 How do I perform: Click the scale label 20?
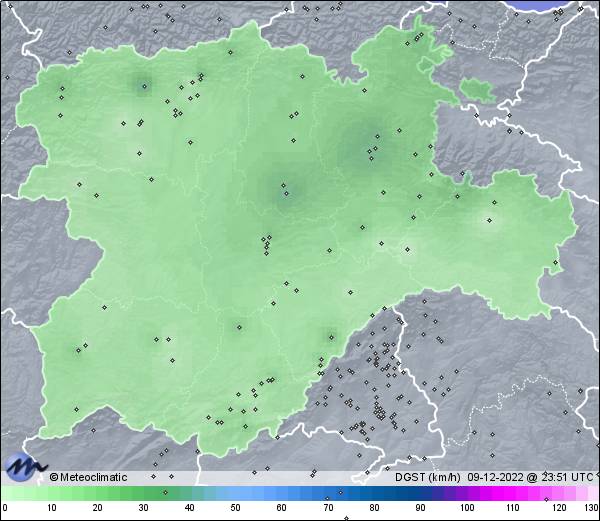click(98, 508)
